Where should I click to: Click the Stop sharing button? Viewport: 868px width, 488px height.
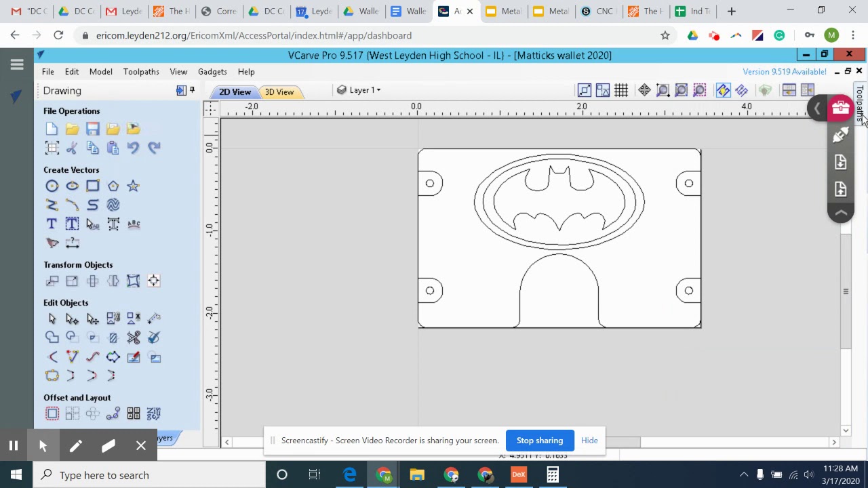pos(540,441)
